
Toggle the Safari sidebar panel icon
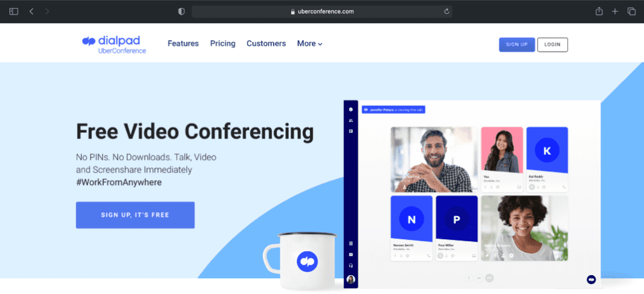tap(14, 11)
